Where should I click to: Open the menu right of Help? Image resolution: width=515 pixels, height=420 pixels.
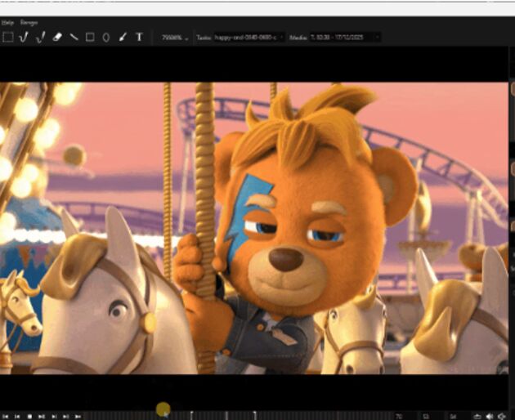click(29, 23)
